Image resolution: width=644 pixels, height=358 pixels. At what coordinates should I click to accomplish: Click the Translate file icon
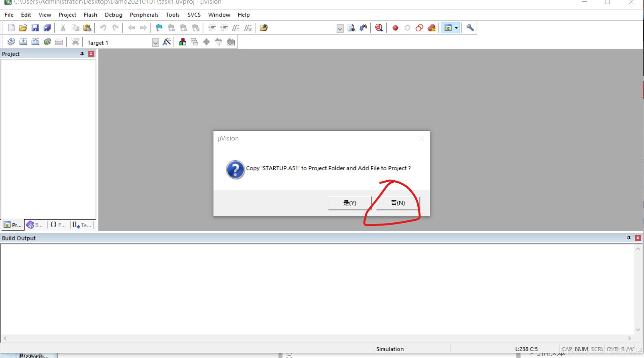(x=11, y=42)
